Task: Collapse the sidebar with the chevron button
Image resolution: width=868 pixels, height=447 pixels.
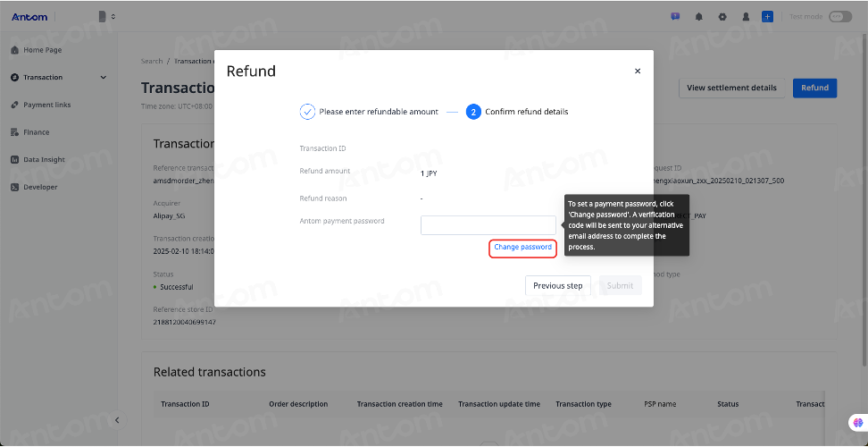Action: pyautogui.click(x=117, y=420)
